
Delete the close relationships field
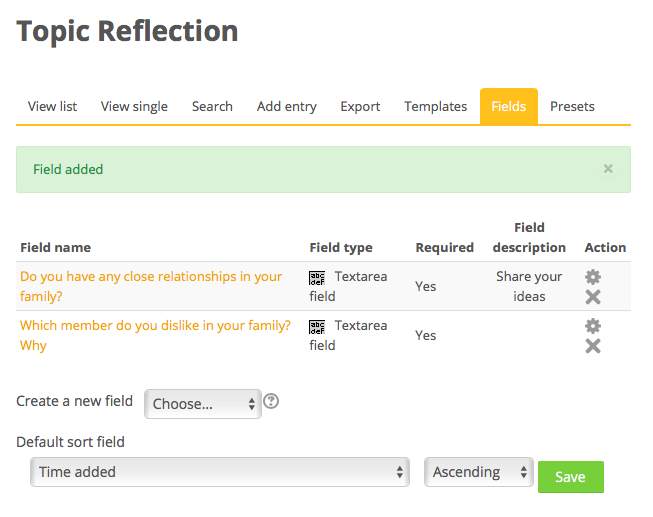593,297
